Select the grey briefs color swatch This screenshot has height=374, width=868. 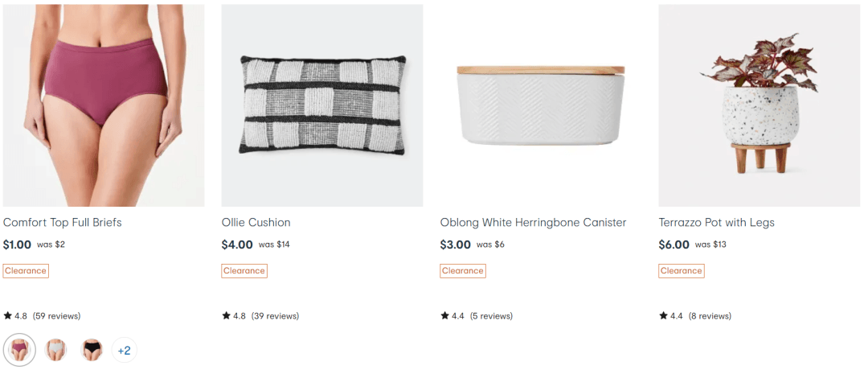(56, 350)
